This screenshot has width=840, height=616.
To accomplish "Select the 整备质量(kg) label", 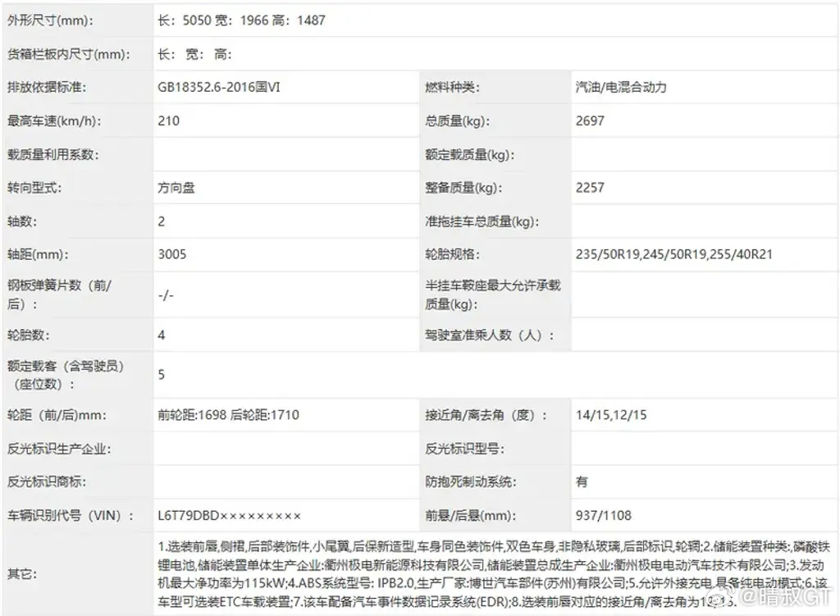I will 463,188.
